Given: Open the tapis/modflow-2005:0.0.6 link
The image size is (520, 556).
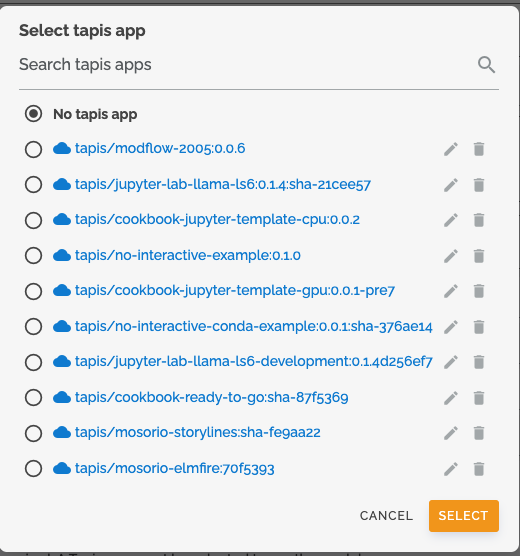Looking at the screenshot, I should (x=160, y=148).
